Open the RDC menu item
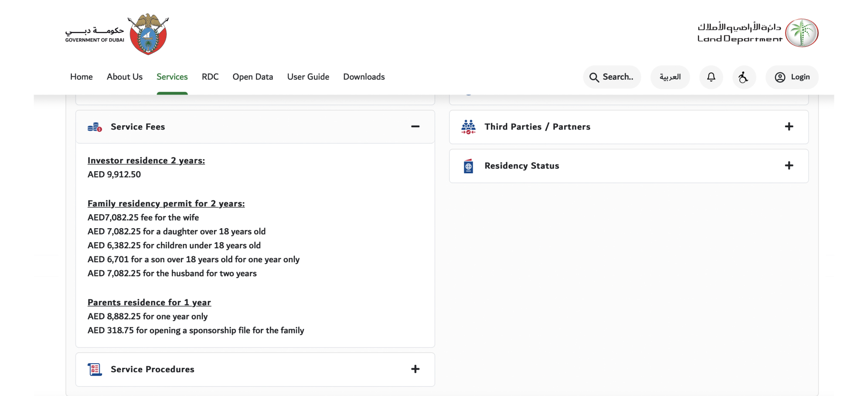The image size is (868, 396). tap(210, 77)
